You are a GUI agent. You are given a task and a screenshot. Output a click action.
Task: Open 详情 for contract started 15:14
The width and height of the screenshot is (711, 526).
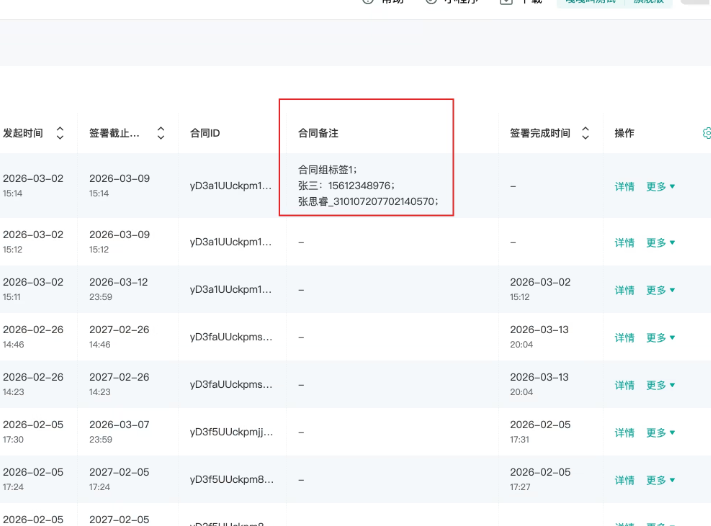click(x=624, y=186)
